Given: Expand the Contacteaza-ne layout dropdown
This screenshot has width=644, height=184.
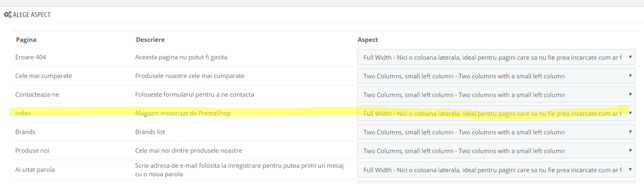Looking at the screenshot, I should point(496,95).
